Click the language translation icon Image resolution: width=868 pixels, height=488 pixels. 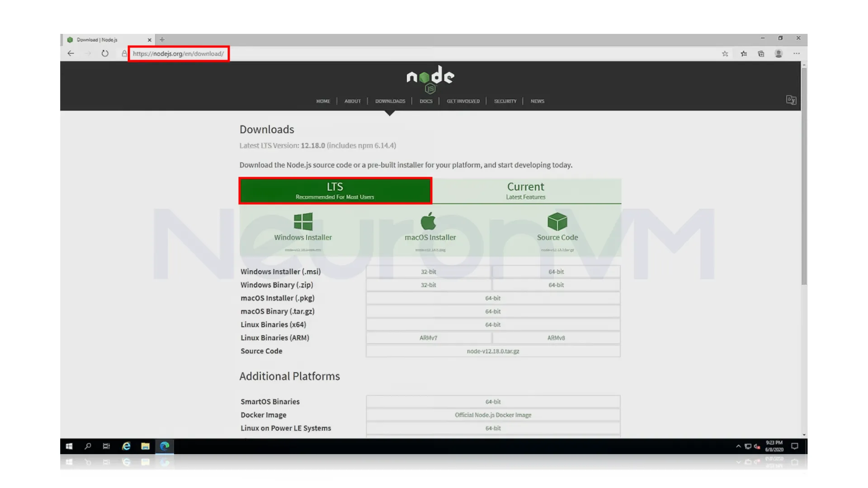791,100
